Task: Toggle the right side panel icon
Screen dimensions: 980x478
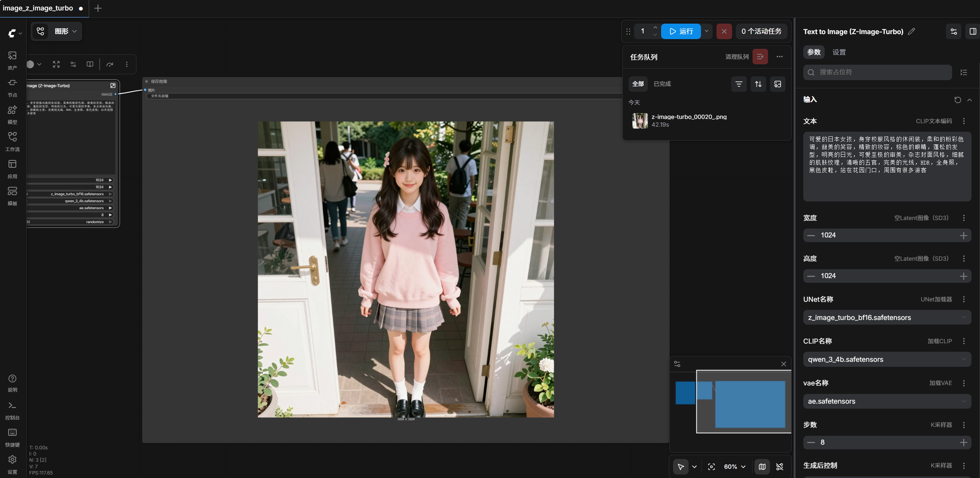Action: (973, 31)
